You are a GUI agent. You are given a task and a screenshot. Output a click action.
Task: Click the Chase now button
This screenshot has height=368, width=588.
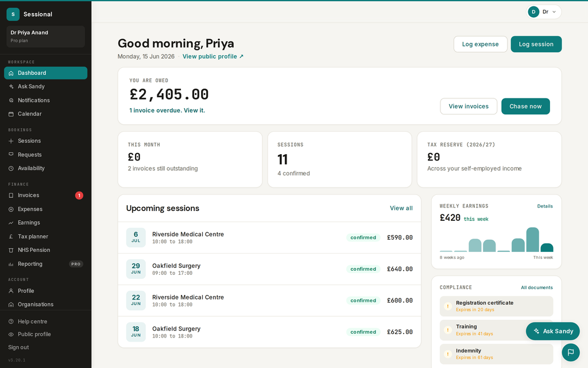pyautogui.click(x=526, y=106)
